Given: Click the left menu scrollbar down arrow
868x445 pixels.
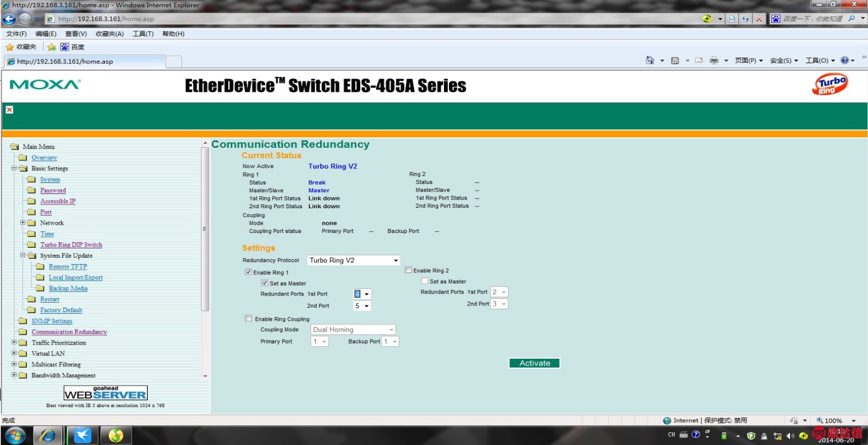Looking at the screenshot, I should click(205, 376).
